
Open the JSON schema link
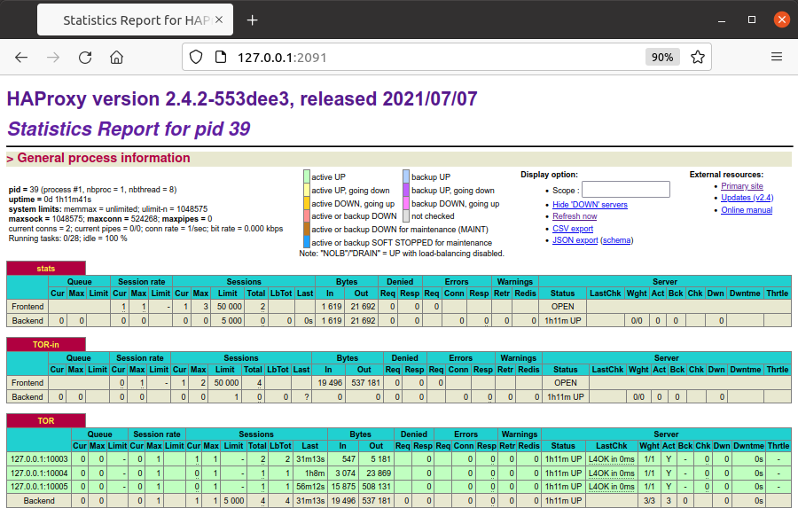click(x=618, y=240)
